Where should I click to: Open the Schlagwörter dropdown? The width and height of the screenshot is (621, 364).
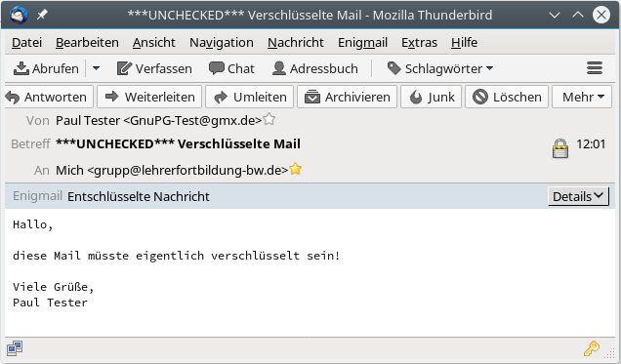[440, 68]
